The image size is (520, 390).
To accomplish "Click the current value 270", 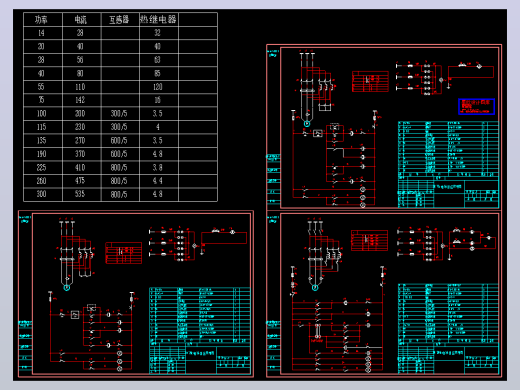I will pos(80,141).
